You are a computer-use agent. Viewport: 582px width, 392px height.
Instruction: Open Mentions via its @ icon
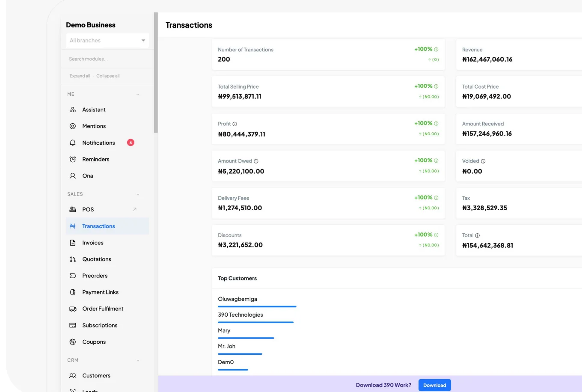73,126
